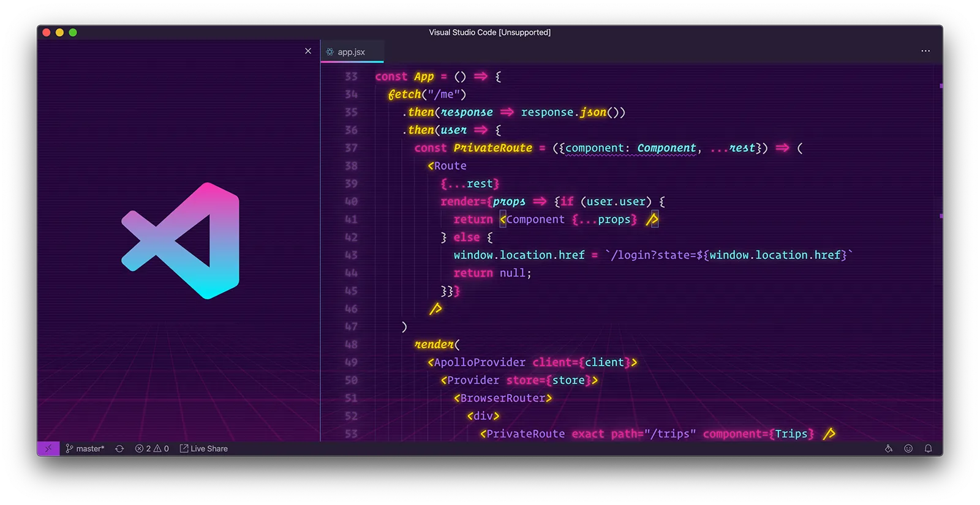The width and height of the screenshot is (980, 505).
Task: Open the editor More Actions ellipsis menu
Action: 925,51
